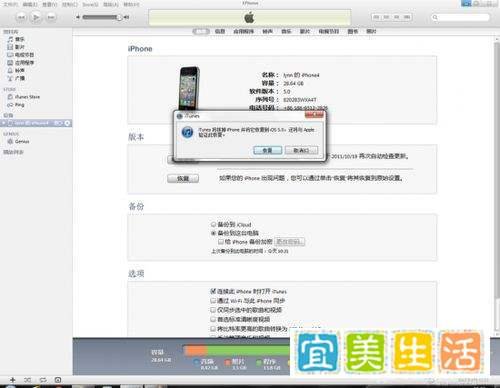Image resolution: width=500 pixels, height=388 pixels.
Task: Click the Next track button
Action: click(x=51, y=17)
